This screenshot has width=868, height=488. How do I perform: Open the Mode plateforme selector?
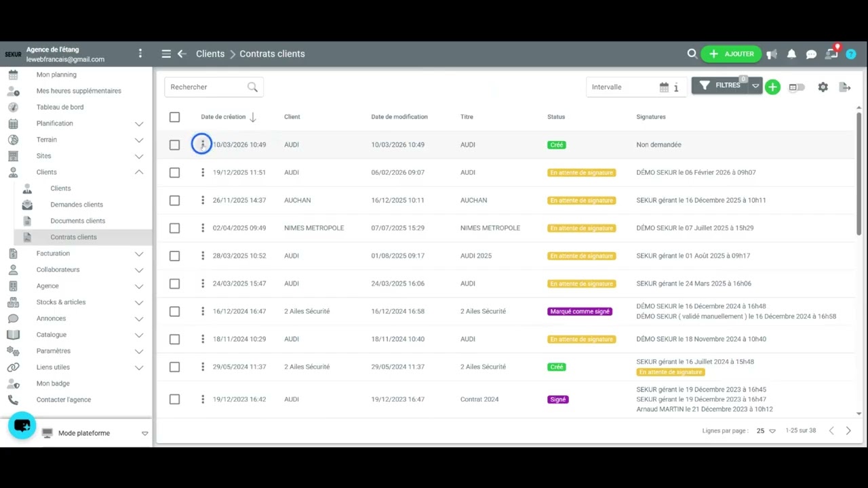tap(95, 433)
